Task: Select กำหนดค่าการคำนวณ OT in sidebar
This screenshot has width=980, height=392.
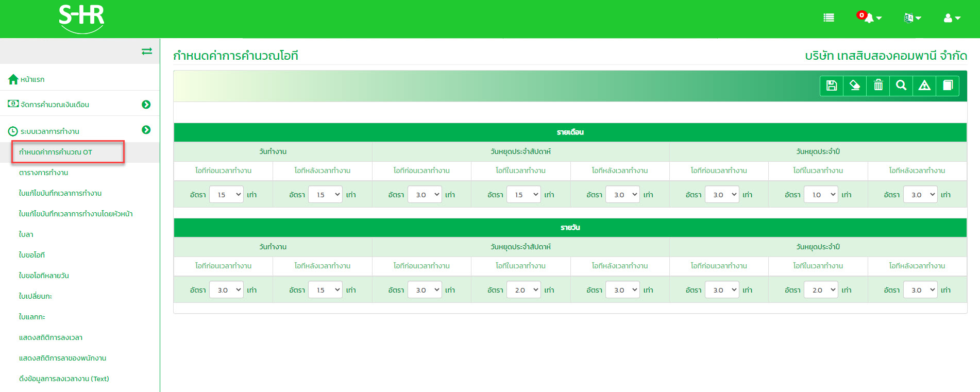Action: click(x=56, y=152)
